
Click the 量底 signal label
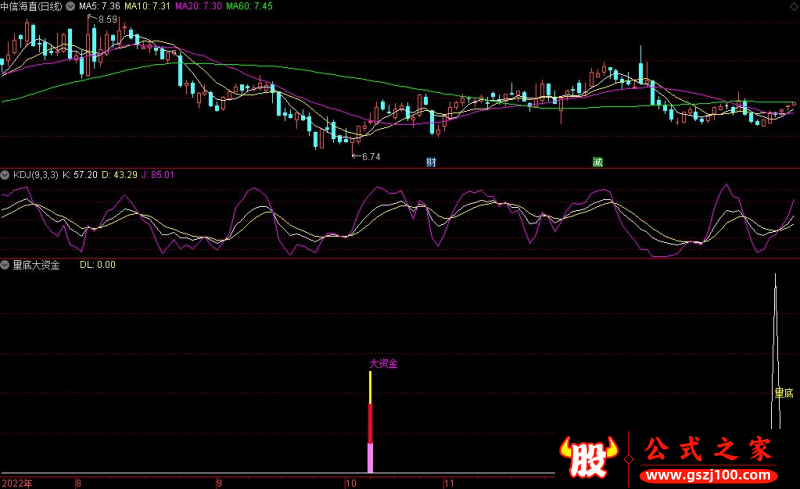783,393
